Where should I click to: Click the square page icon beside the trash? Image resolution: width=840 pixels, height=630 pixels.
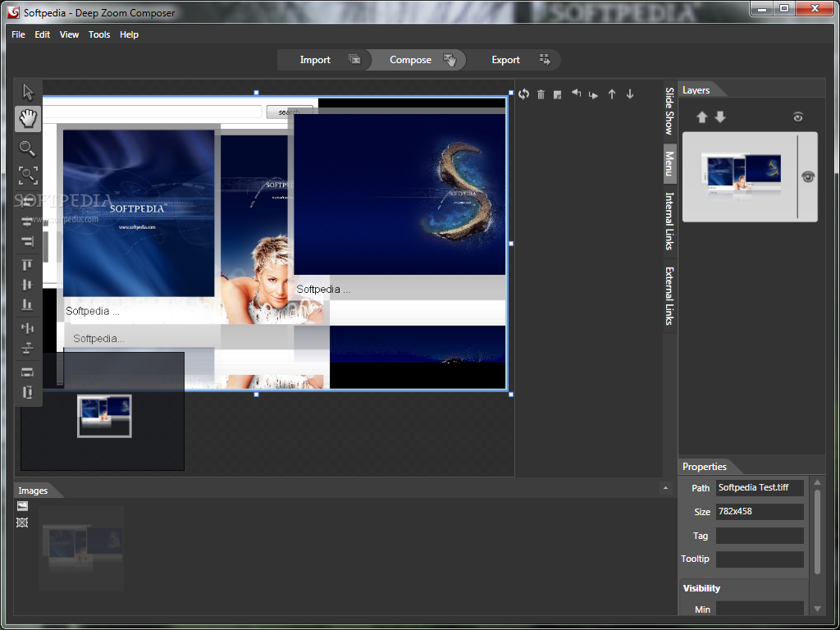[x=558, y=95]
